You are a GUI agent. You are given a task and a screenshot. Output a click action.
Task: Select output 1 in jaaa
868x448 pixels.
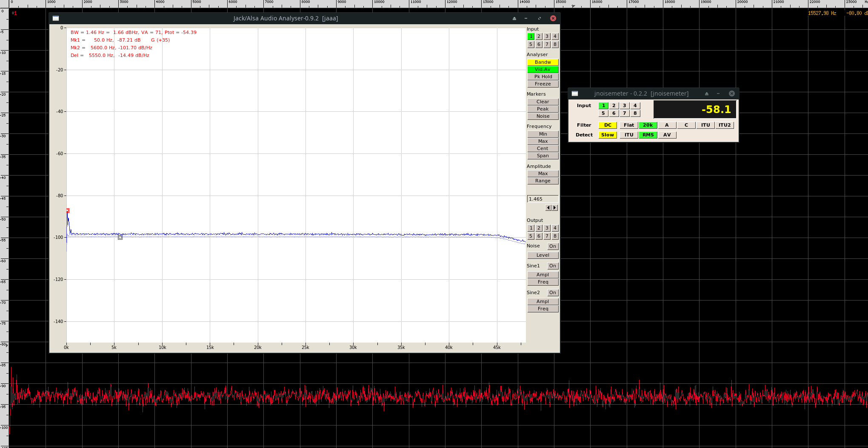point(531,228)
